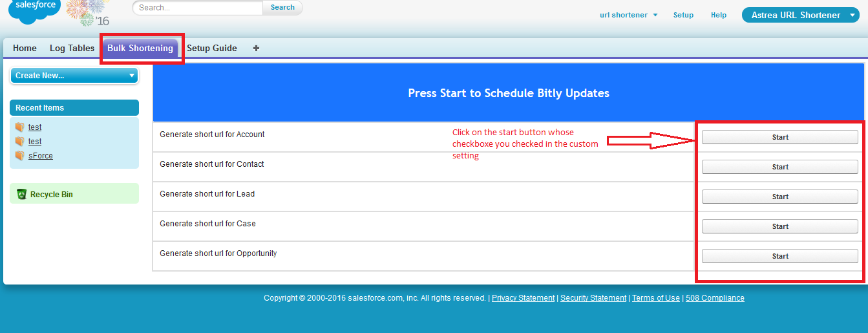Click the plus icon for all tabs
868x333 pixels.
click(x=256, y=48)
